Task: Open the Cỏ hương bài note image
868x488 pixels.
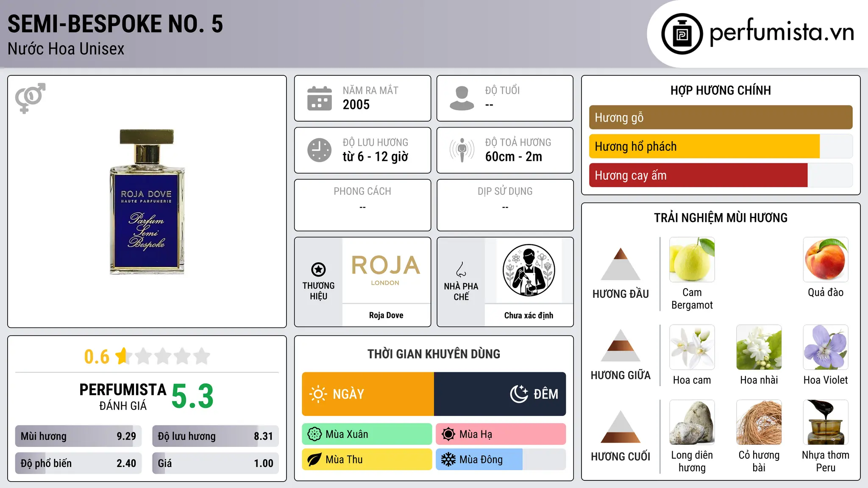Action: [759, 422]
